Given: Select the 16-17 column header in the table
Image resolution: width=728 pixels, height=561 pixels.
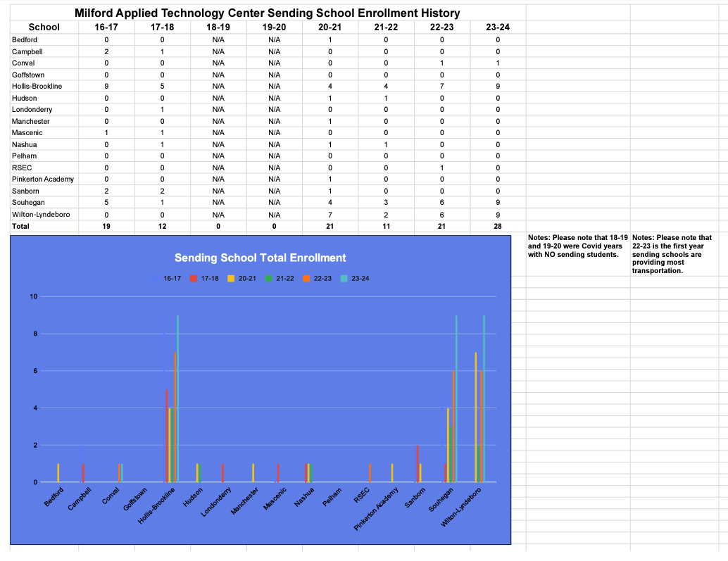Looking at the screenshot, I should coord(106,27).
